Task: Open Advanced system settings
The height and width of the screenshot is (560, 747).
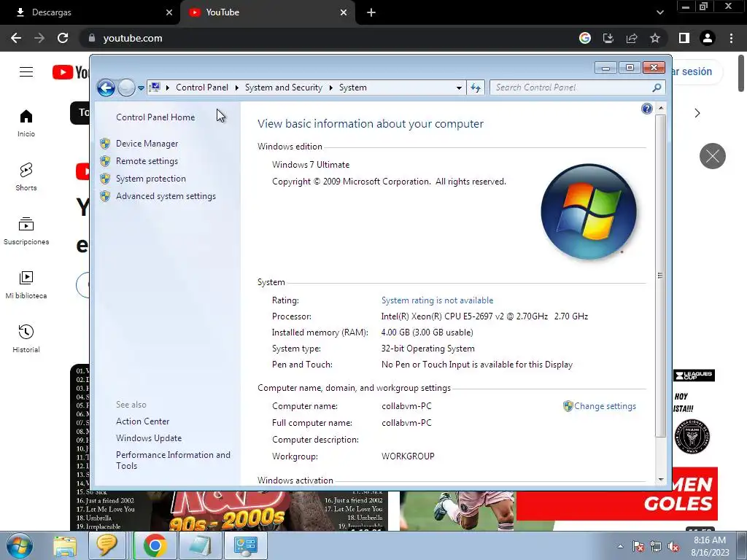Action: click(166, 196)
